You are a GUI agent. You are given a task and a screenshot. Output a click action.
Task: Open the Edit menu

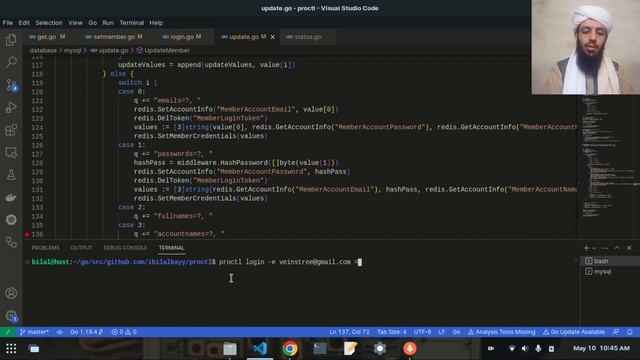pos(24,23)
